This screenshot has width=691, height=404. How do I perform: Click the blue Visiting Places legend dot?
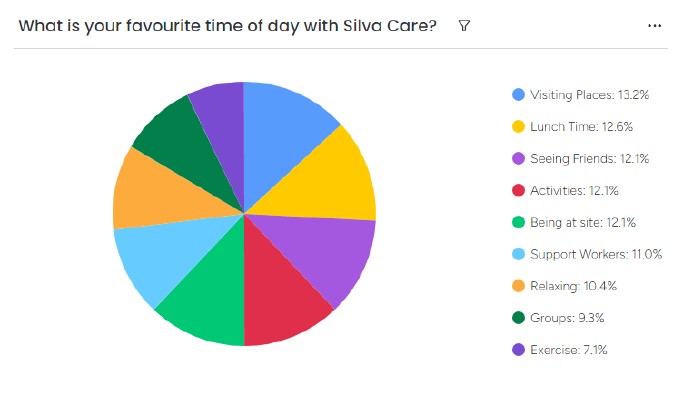pos(518,95)
